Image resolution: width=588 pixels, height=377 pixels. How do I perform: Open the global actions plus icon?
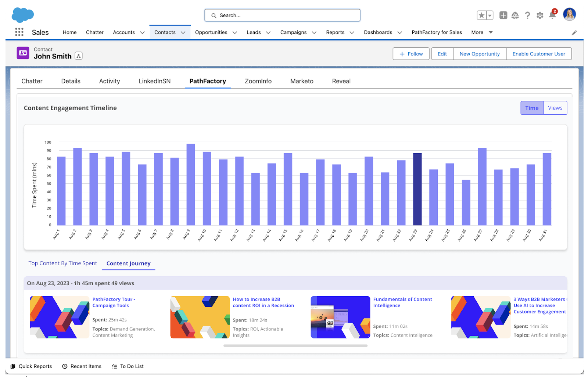[503, 15]
